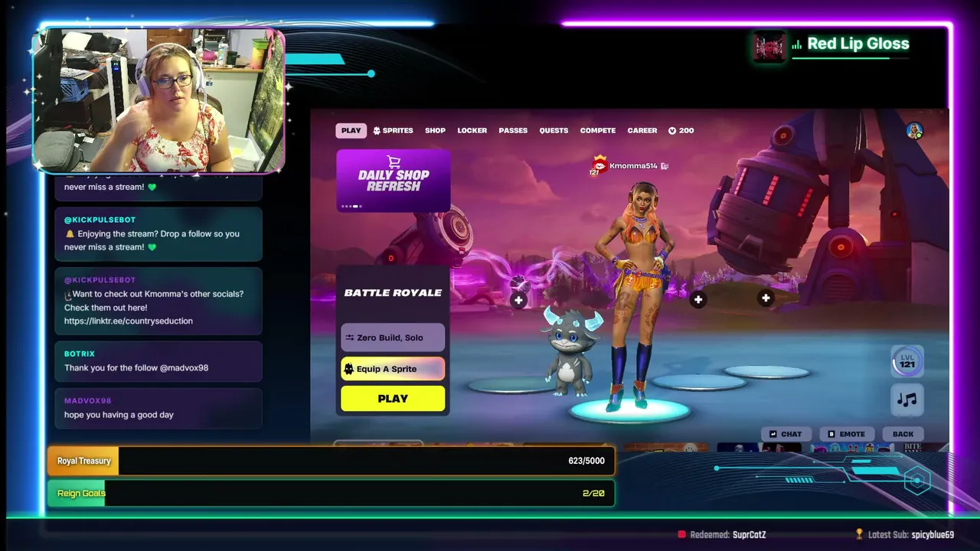Click the album art next to Red Lip Gloss
This screenshot has width=980, height=551.
pyautogui.click(x=769, y=47)
